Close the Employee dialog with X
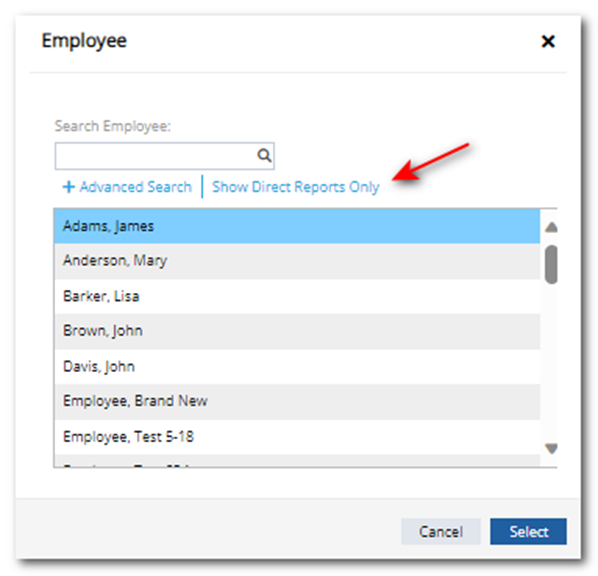The image size is (598, 576). click(548, 41)
